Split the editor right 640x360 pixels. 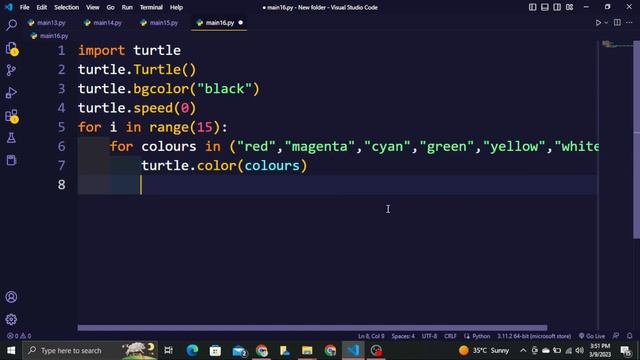(617, 22)
